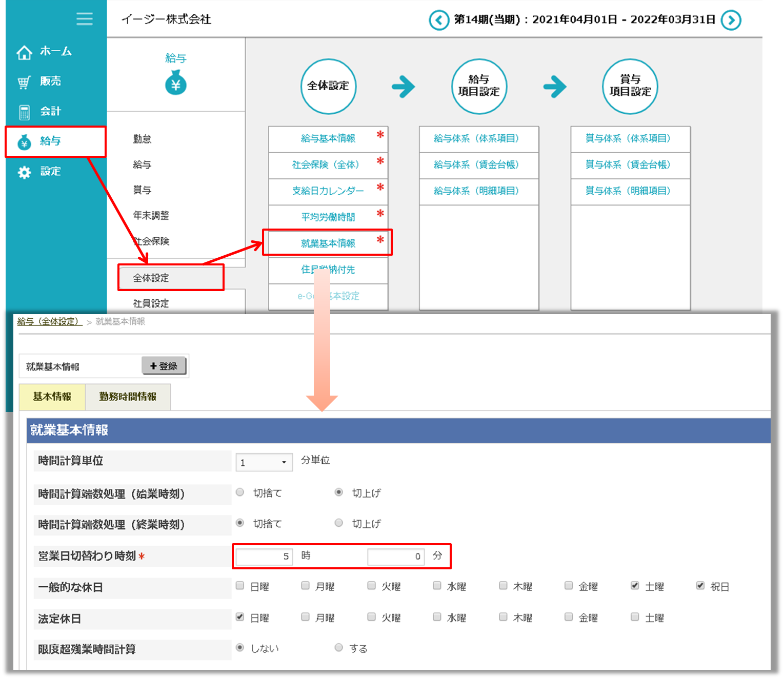Click the calculator accounting icon

tap(24, 112)
